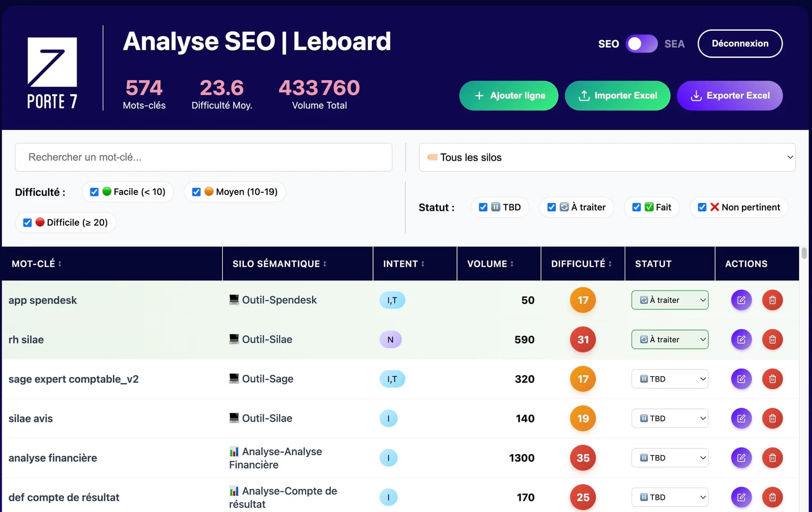Uncheck the Non pertinent status filter

pyautogui.click(x=702, y=207)
